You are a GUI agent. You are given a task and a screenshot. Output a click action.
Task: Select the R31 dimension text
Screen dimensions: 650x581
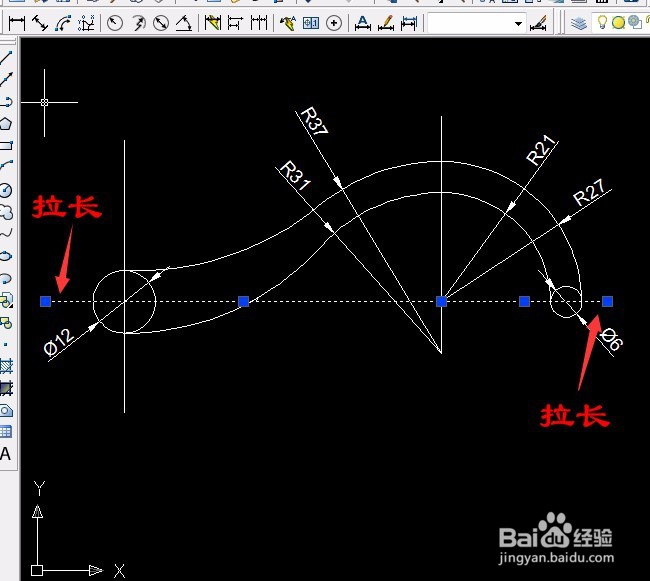(295, 175)
